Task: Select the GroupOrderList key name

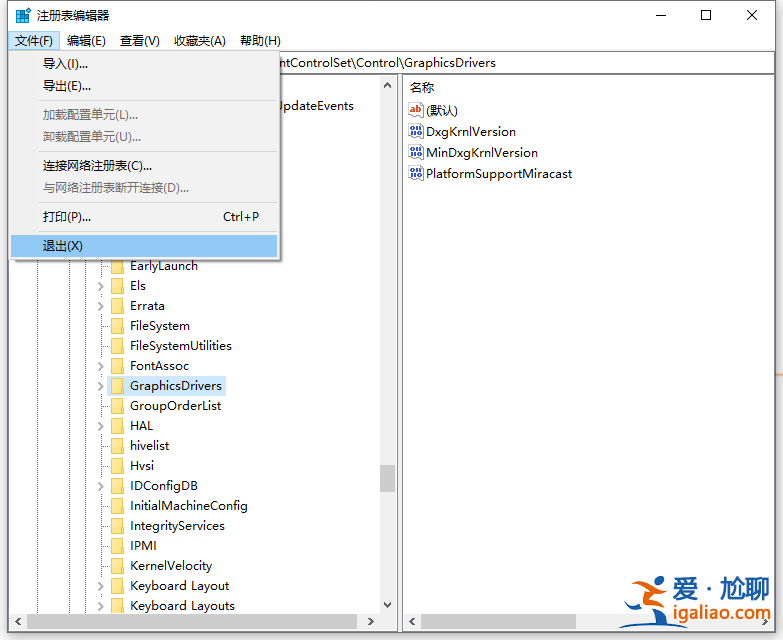Action: tap(175, 406)
